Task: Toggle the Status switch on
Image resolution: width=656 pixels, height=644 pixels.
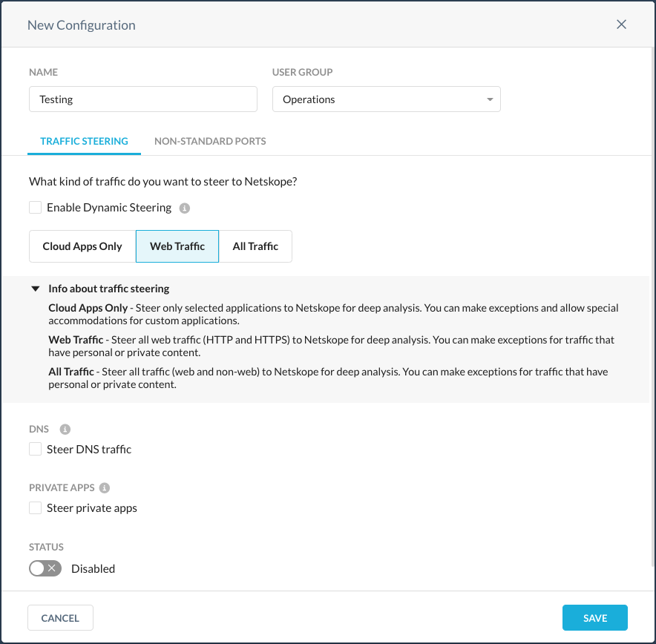Action: click(45, 568)
